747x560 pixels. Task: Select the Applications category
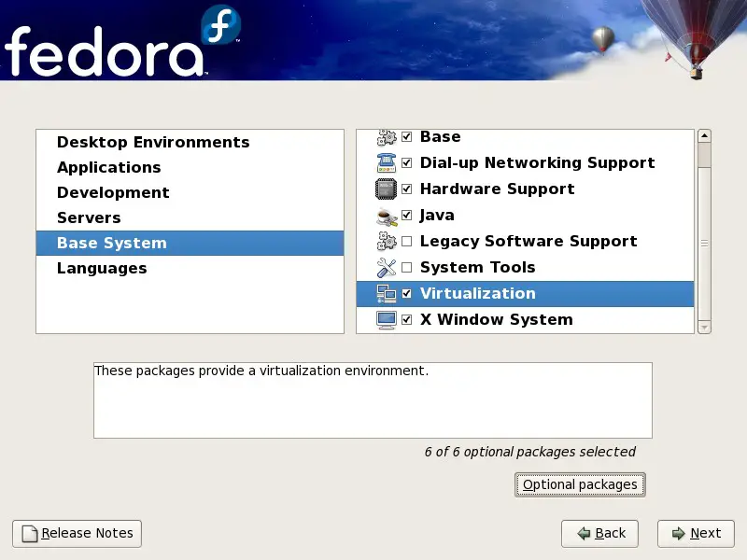coord(190,167)
